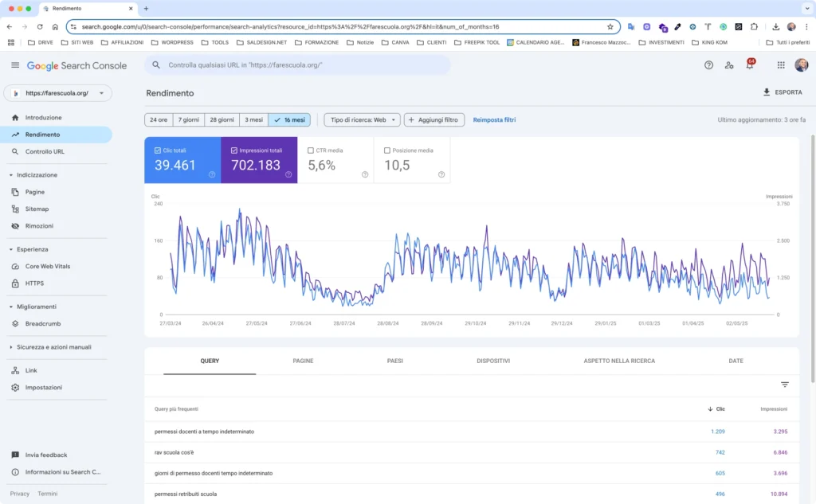
Task: Click the ESPORTA download icon
Action: pos(767,92)
